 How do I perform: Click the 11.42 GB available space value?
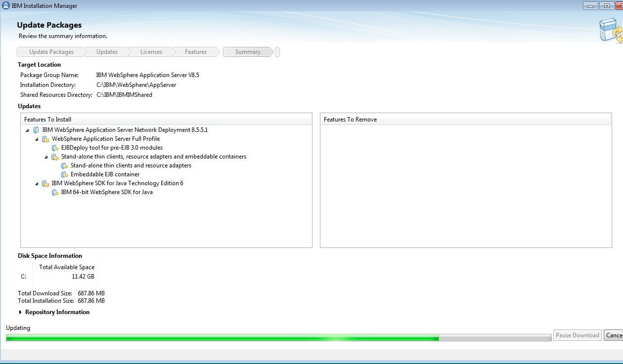coord(83,277)
